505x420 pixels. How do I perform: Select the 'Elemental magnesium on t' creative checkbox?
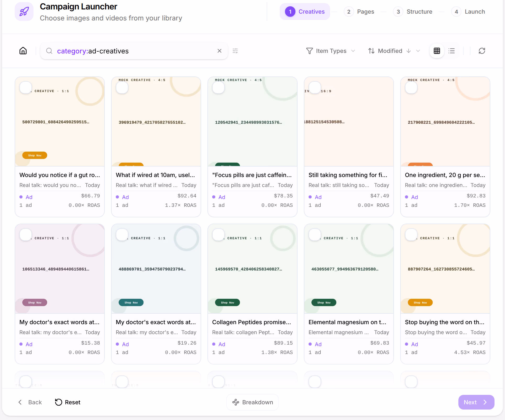click(315, 235)
